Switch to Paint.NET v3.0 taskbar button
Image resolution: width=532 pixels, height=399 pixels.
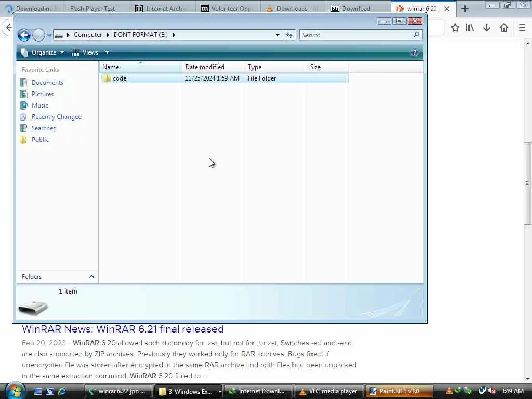point(398,392)
